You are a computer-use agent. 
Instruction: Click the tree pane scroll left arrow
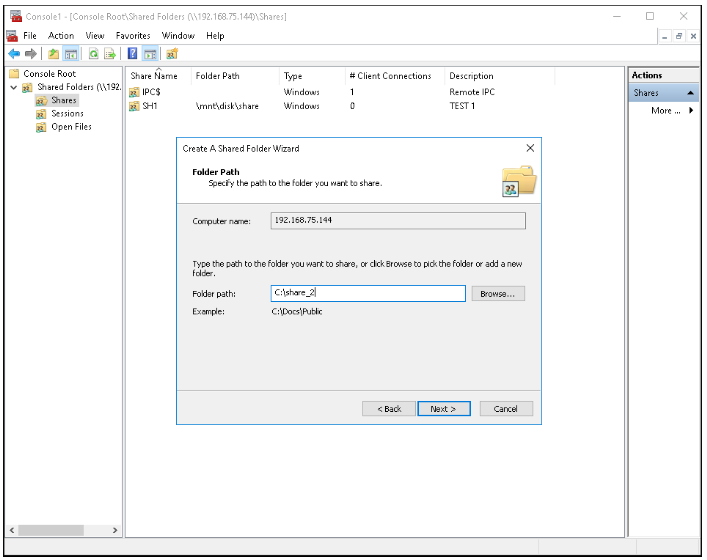(12, 530)
